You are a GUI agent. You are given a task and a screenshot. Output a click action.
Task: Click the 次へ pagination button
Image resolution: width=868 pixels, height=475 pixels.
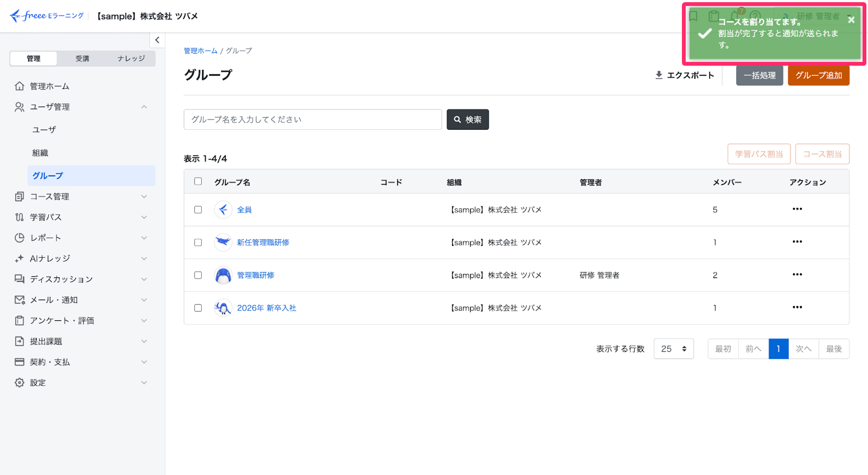click(803, 349)
